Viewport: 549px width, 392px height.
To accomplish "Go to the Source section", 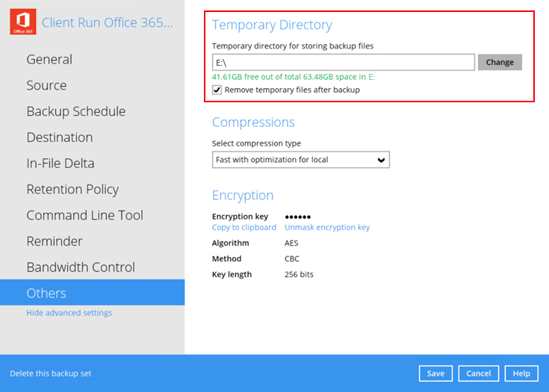I will pyautogui.click(x=46, y=86).
